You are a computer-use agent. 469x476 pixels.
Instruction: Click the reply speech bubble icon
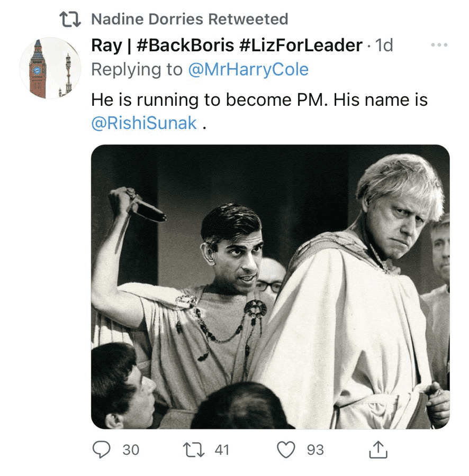[x=101, y=450]
